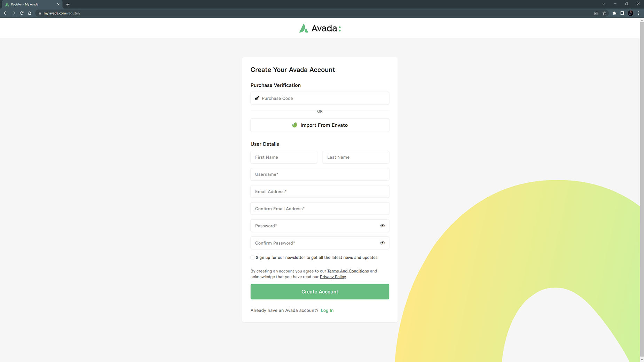The image size is (644, 362).
Task: Focus the Username field
Action: [320, 174]
